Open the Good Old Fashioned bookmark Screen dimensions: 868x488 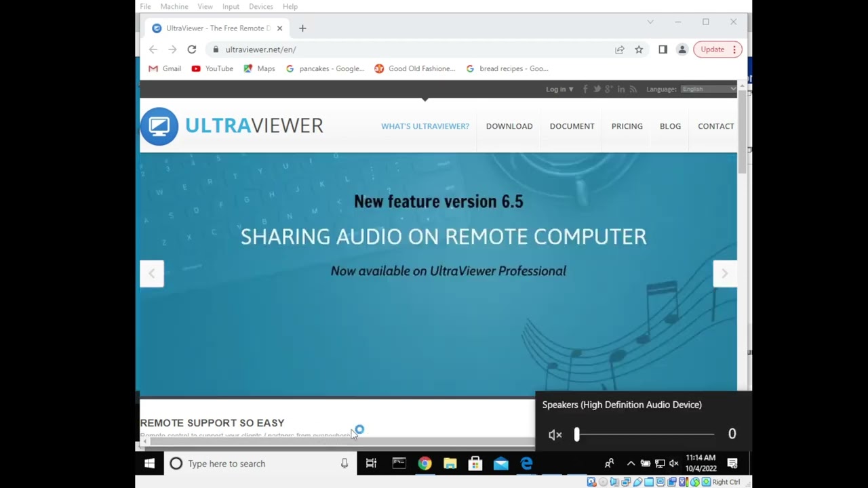click(415, 68)
